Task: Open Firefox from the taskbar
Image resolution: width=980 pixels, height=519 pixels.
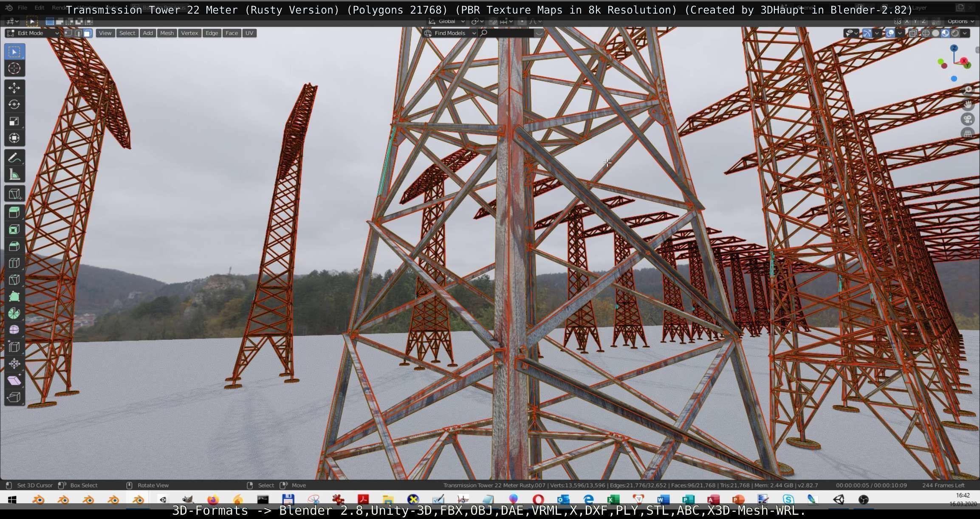Action: pos(213,500)
